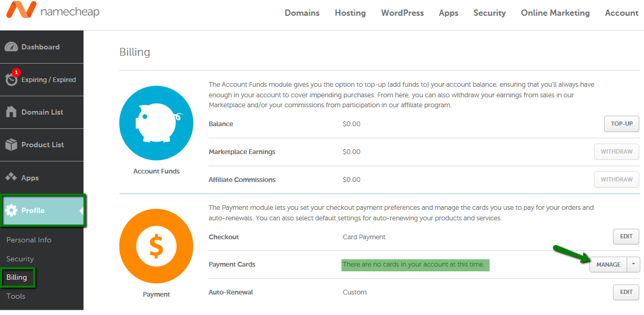
Task: Open the Apps top menu
Action: click(449, 13)
